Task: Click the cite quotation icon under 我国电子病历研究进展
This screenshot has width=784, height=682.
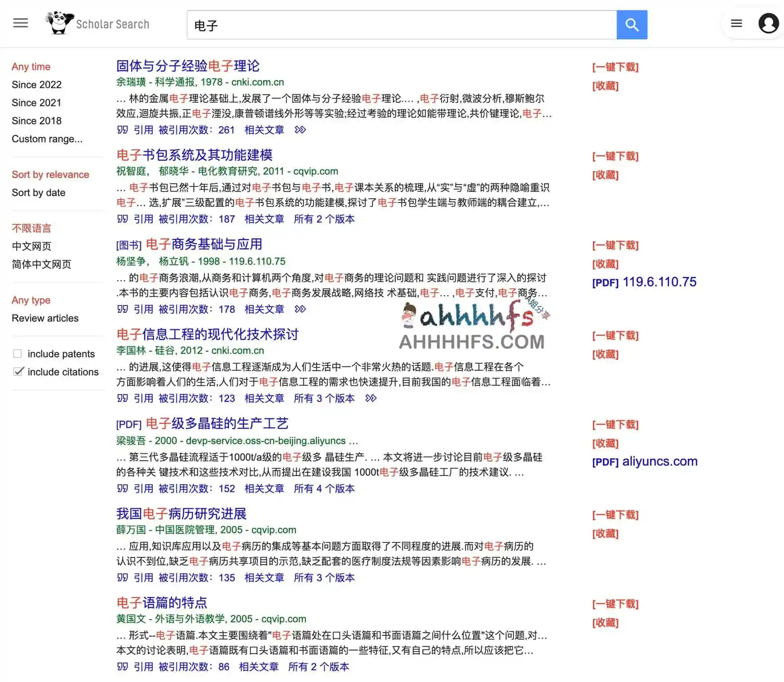Action: 122,577
